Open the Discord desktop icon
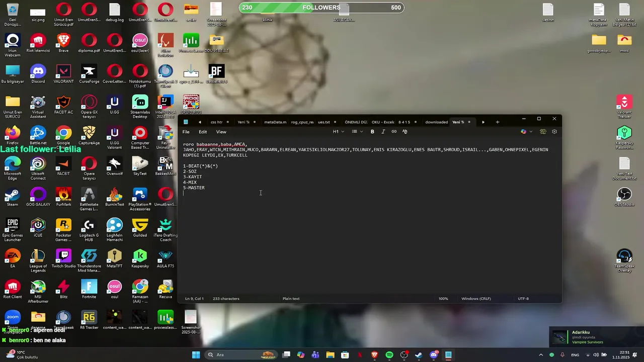 pos(38,74)
